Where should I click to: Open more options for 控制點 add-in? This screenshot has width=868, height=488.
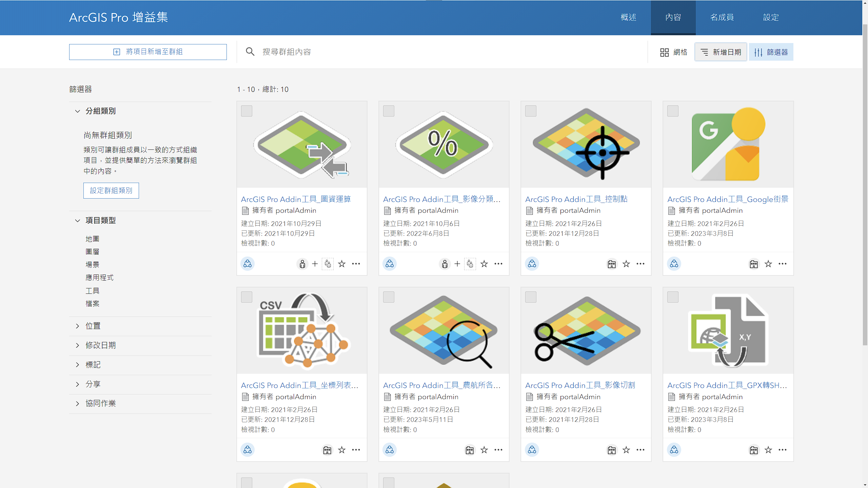coord(640,264)
